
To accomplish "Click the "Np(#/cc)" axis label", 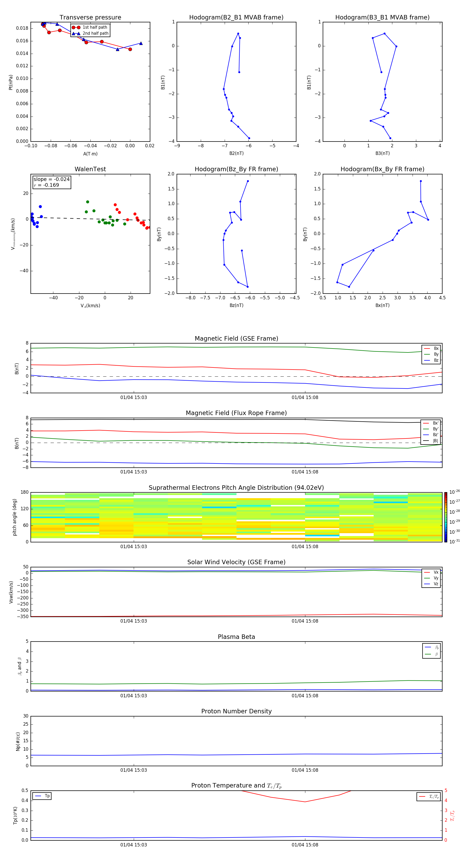I will coord(18,741).
